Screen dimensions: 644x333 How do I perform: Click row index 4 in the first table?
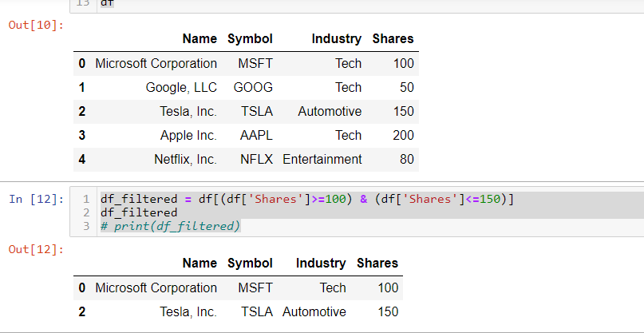pos(82,159)
